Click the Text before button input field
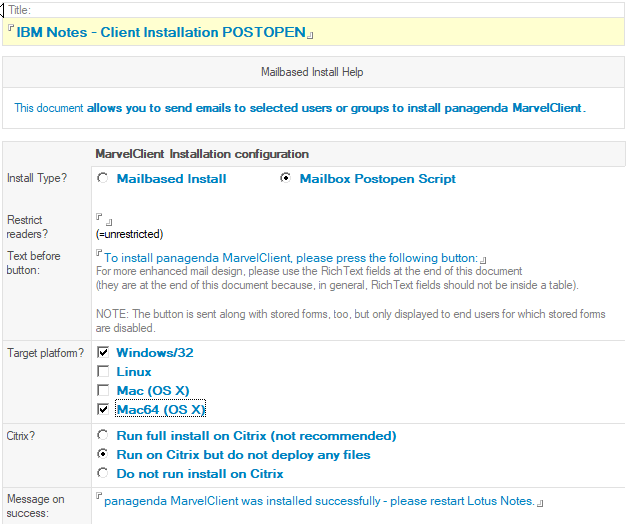This screenshot has width=632, height=524. coord(291,258)
